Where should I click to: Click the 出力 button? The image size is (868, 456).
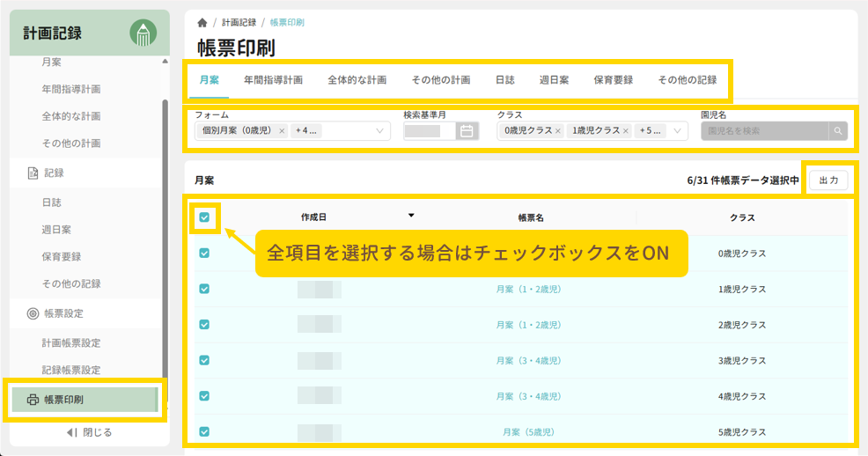(x=828, y=180)
